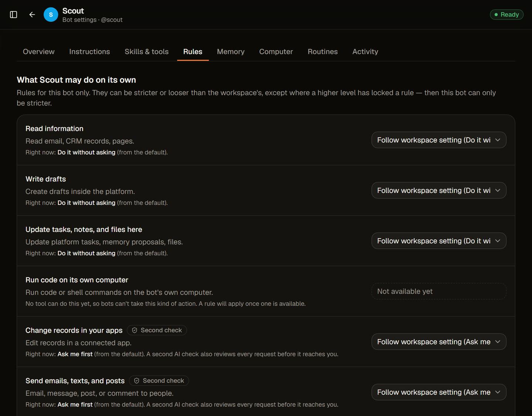Screen dimensions: 532x416
Task: Go back using the left arrow
Action: coord(32,14)
